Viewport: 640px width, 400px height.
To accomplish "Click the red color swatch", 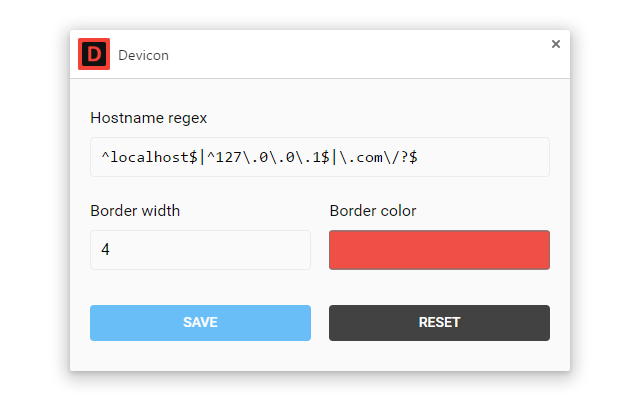I will 439,250.
